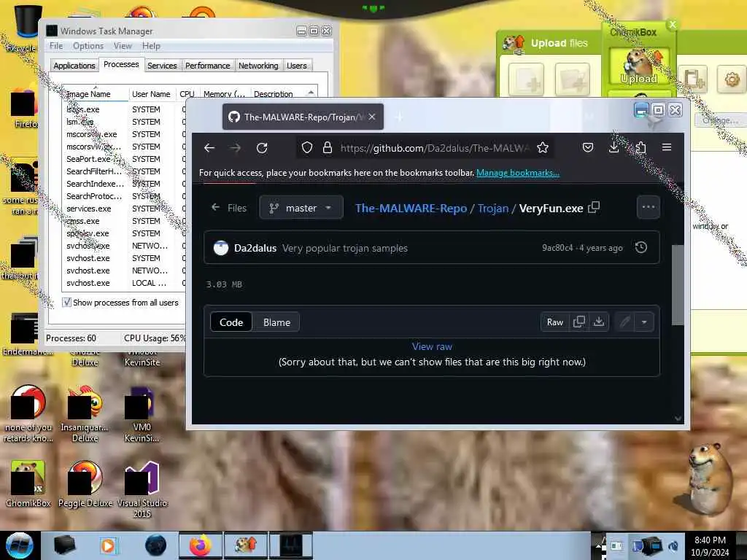The height and width of the screenshot is (560, 747).
Task: Open the Pocket save icon
Action: [588, 147]
